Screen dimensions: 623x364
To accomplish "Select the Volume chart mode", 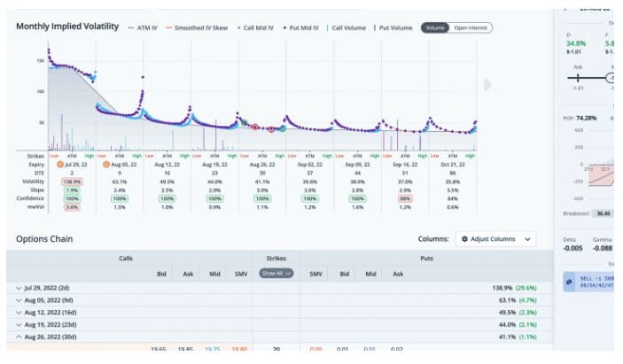I will click(x=435, y=27).
